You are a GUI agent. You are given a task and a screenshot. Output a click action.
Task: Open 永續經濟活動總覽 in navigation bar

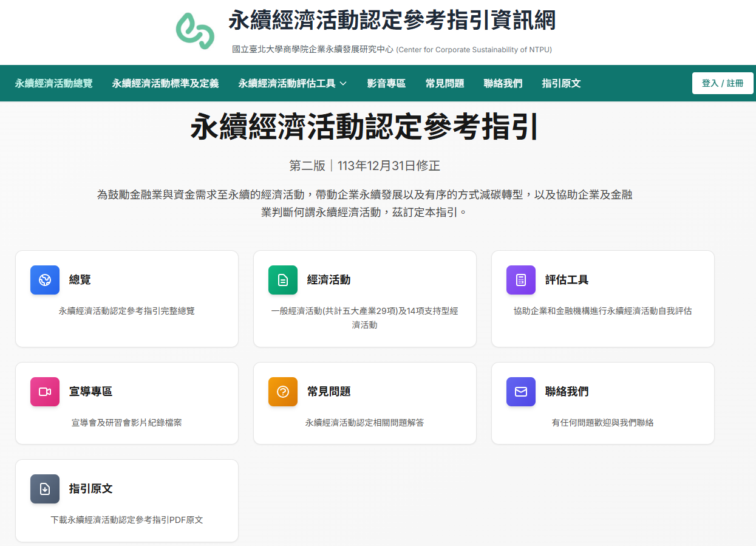tap(54, 83)
